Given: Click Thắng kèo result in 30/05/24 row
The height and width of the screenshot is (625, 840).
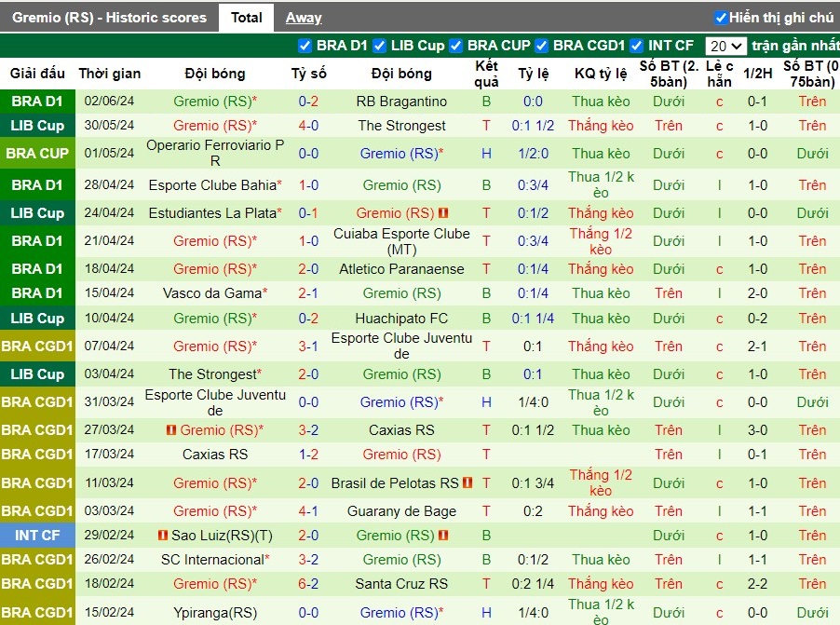Looking at the screenshot, I should click(x=601, y=126).
